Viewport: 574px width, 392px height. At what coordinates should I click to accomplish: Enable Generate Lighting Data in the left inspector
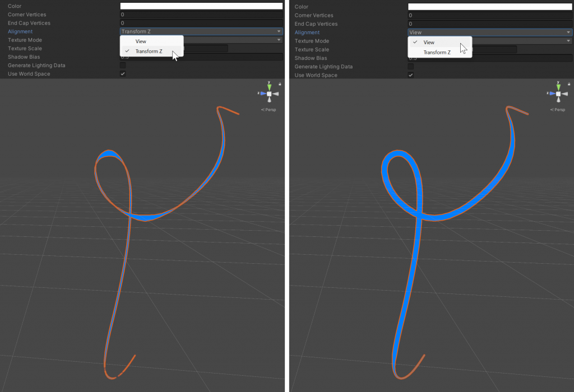[122, 65]
